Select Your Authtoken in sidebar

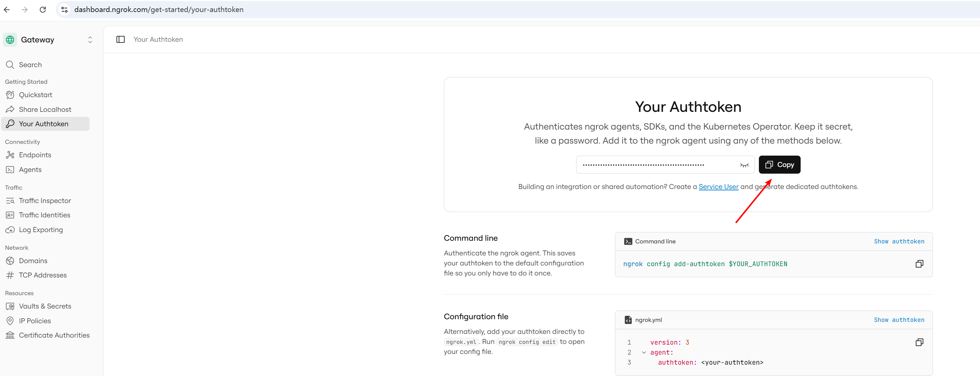click(46, 124)
